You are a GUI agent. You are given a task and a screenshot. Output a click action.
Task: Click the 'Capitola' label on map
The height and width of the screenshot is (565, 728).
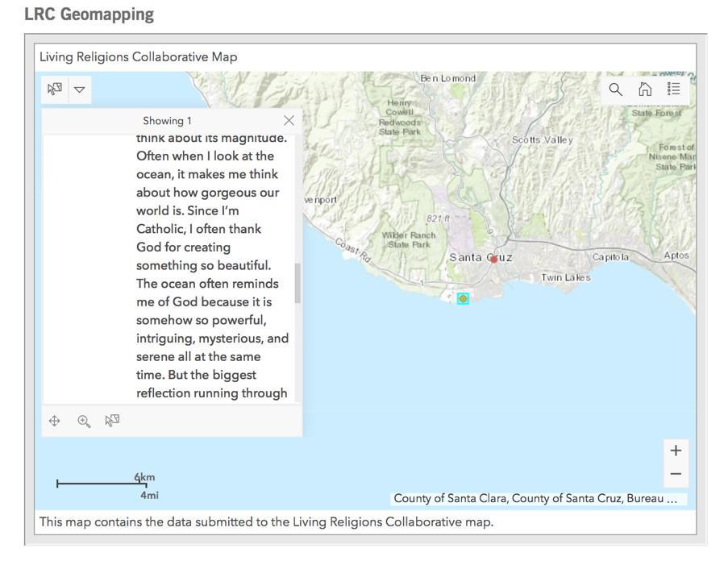(610, 257)
